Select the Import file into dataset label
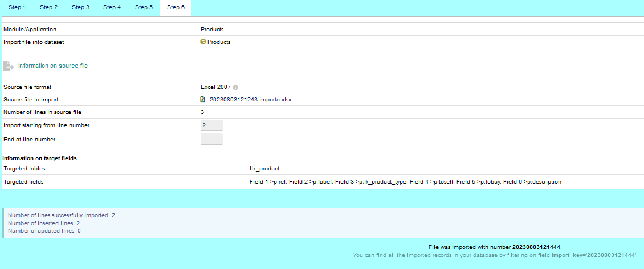Image resolution: width=644 pixels, height=269 pixels. tap(34, 42)
